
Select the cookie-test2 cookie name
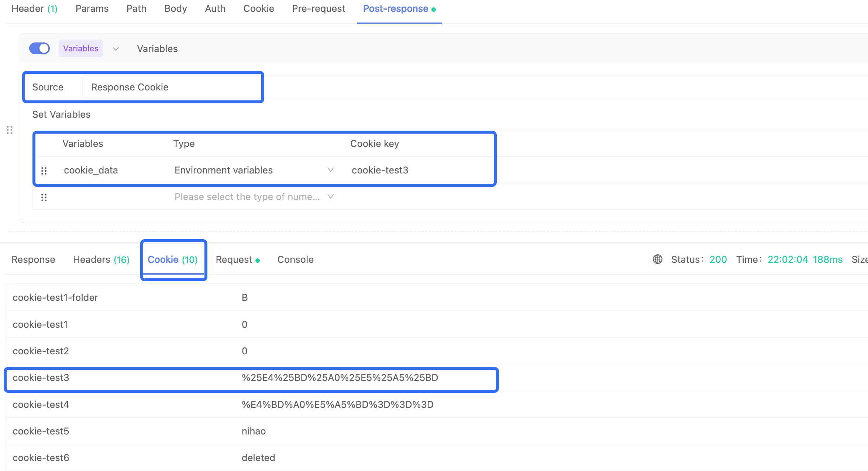(41, 351)
